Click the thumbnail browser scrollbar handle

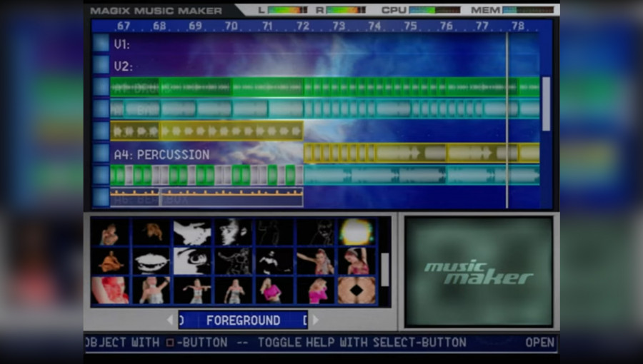pyautogui.click(x=384, y=269)
